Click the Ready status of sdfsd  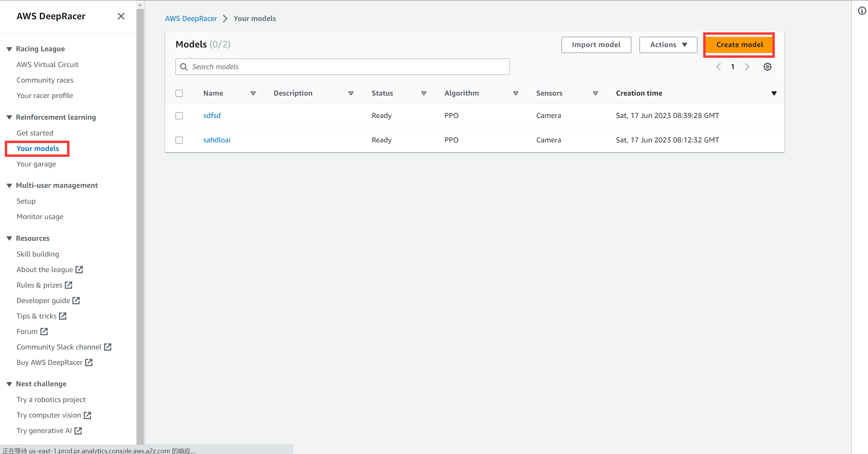tap(382, 116)
